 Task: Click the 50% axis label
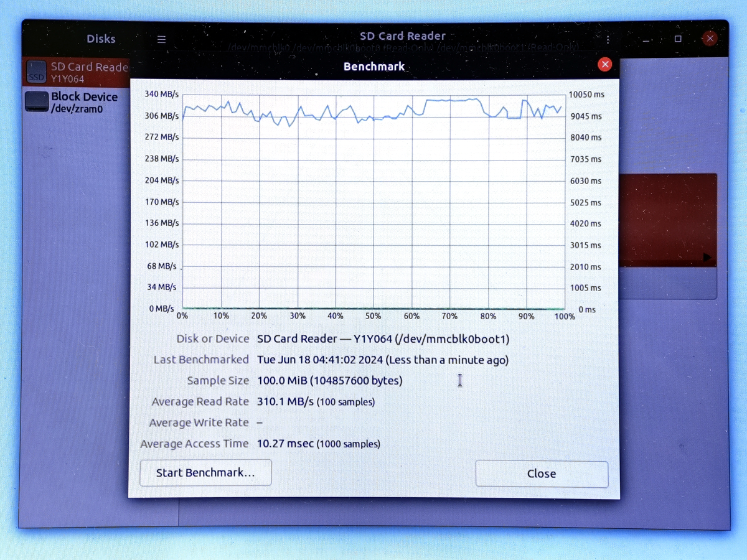[374, 316]
